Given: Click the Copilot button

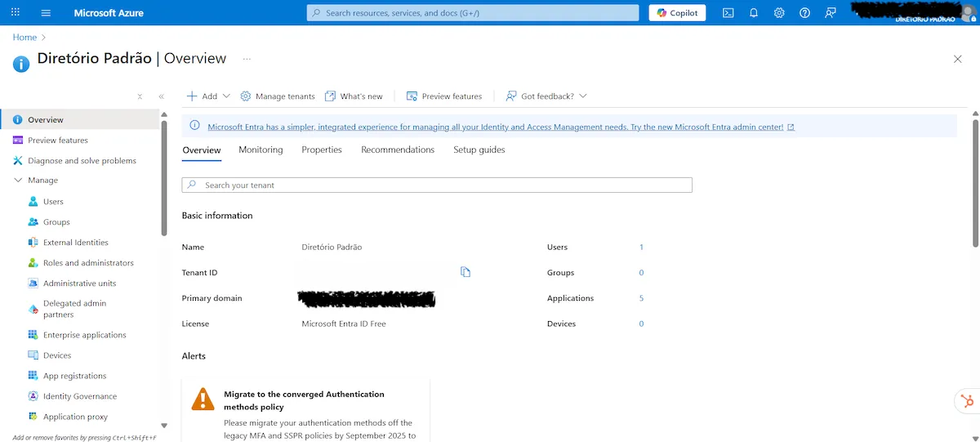Looking at the screenshot, I should pos(677,12).
